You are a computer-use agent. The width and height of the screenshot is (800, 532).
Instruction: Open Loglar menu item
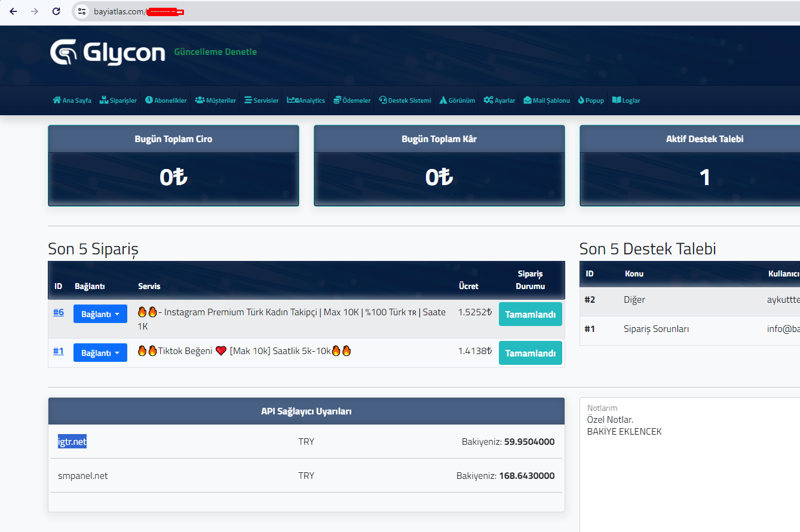[x=626, y=100]
